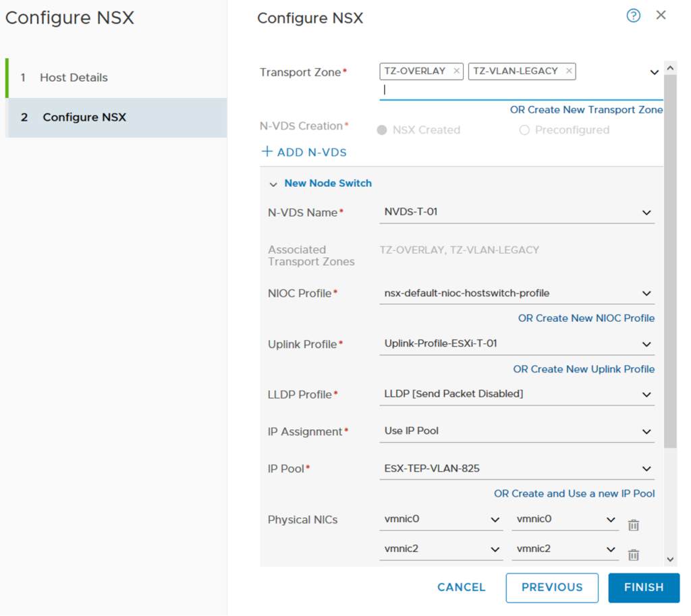The image size is (691, 616).
Task: Delete the vmnic0 physical NIC row
Action: pos(633,525)
